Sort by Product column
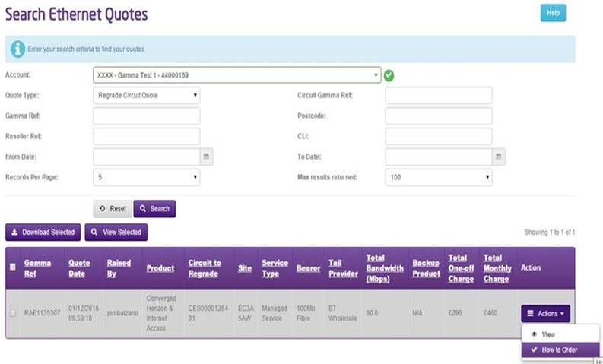Screen dimensions: 603x364 pyautogui.click(x=160, y=268)
